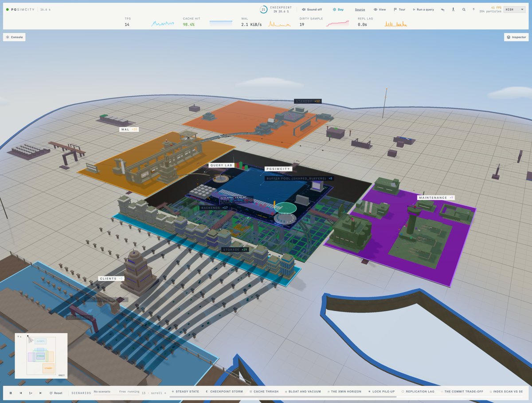Viewport: 532px width, 403px height.
Task: Click the Backends +17 label
Action: tap(214, 207)
